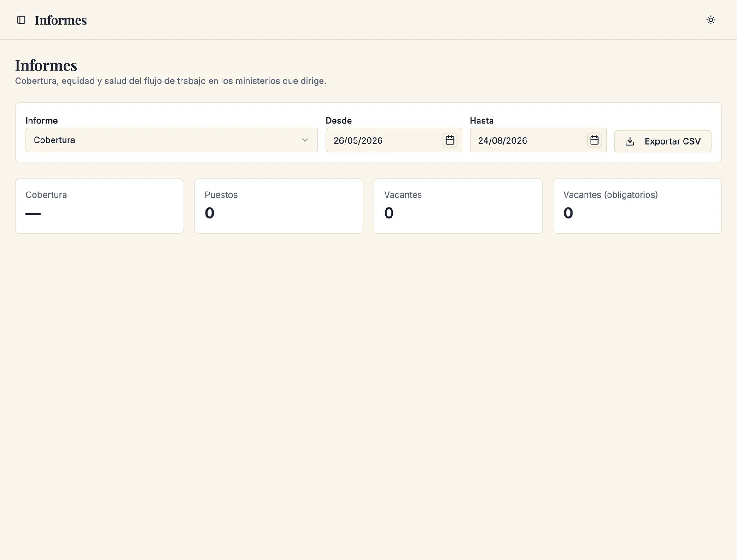Viewport: 737px width, 560px height.
Task: Open the calendar picker for Desde
Action: coord(450,140)
